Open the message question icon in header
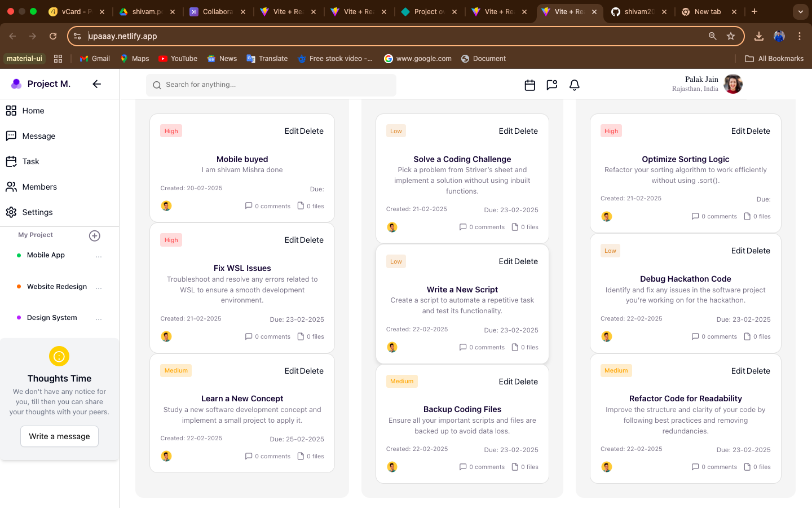The image size is (812, 508). click(x=551, y=85)
